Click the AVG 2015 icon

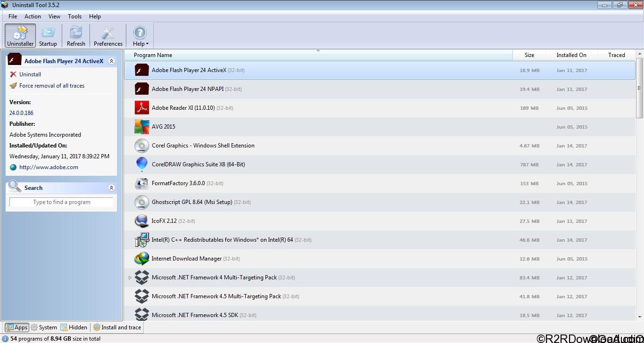click(142, 127)
